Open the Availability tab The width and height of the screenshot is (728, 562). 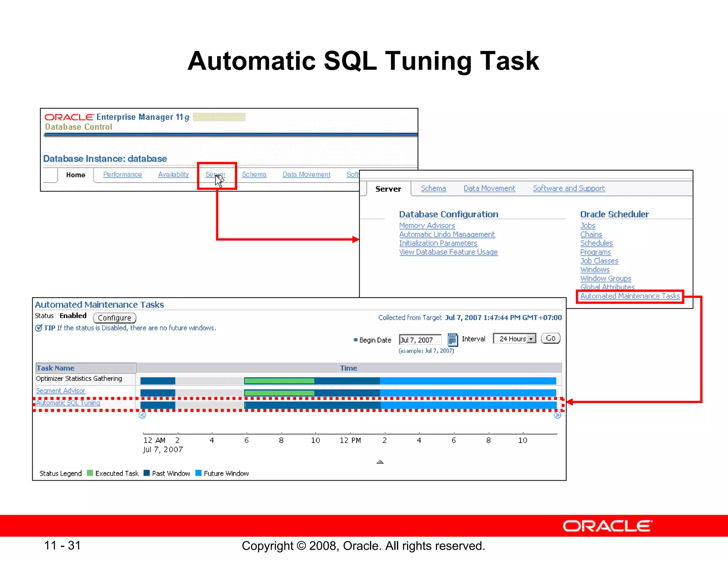173,174
